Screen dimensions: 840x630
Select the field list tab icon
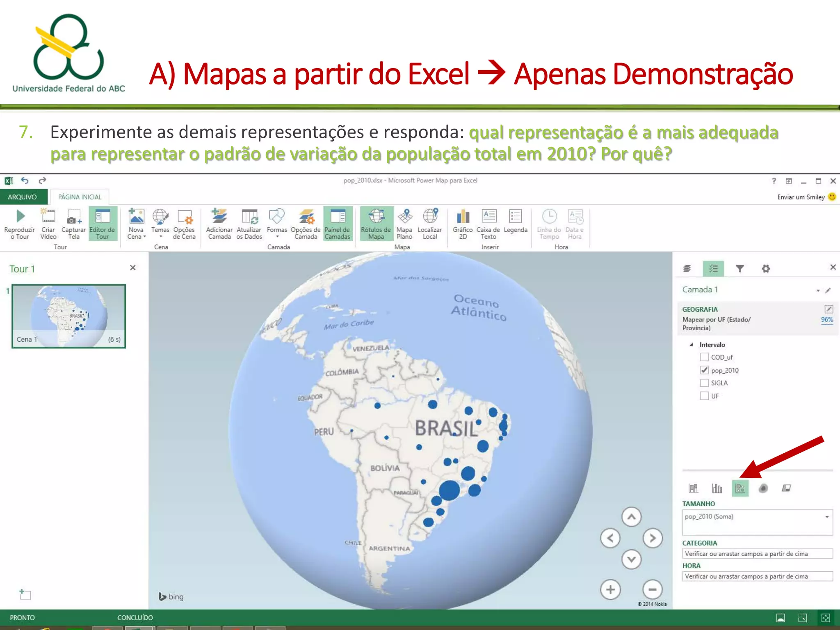click(x=713, y=269)
